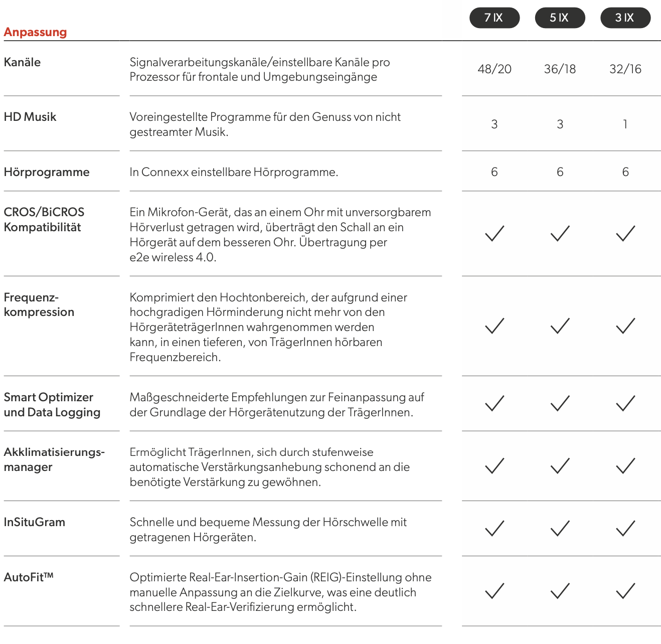The height and width of the screenshot is (644, 661).
Task: Click InSituGram checkmark under 5 IX
Action: [x=560, y=528]
